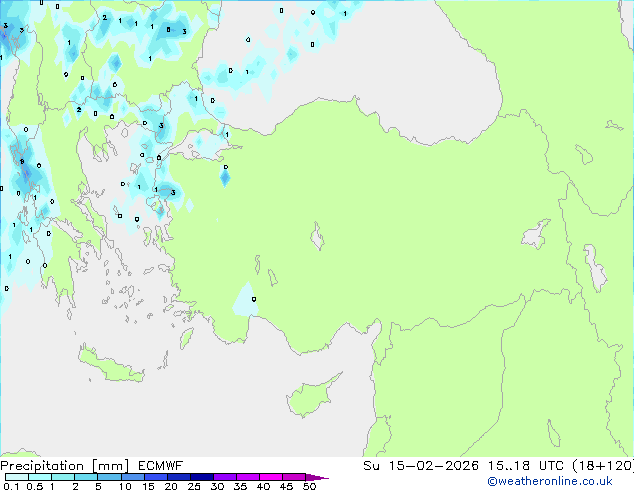Click the light rain patch on Turkey's south coast
Image resolution: width=634 pixels, height=490 pixels.
click(x=245, y=298)
